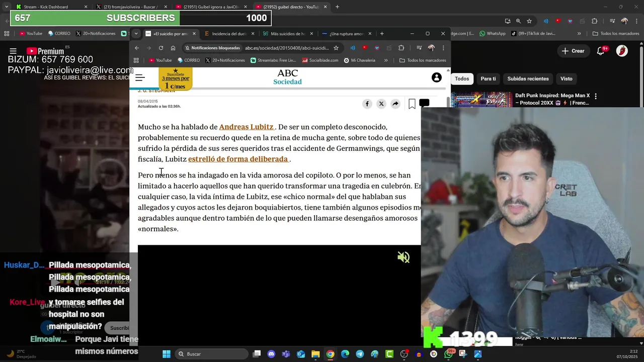
Task: Open the ABC user account icon
Action: (x=437, y=77)
